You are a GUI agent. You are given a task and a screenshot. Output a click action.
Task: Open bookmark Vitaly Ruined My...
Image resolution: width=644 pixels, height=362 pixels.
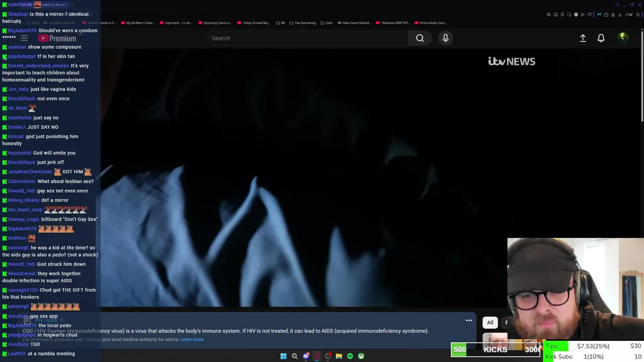point(254,23)
